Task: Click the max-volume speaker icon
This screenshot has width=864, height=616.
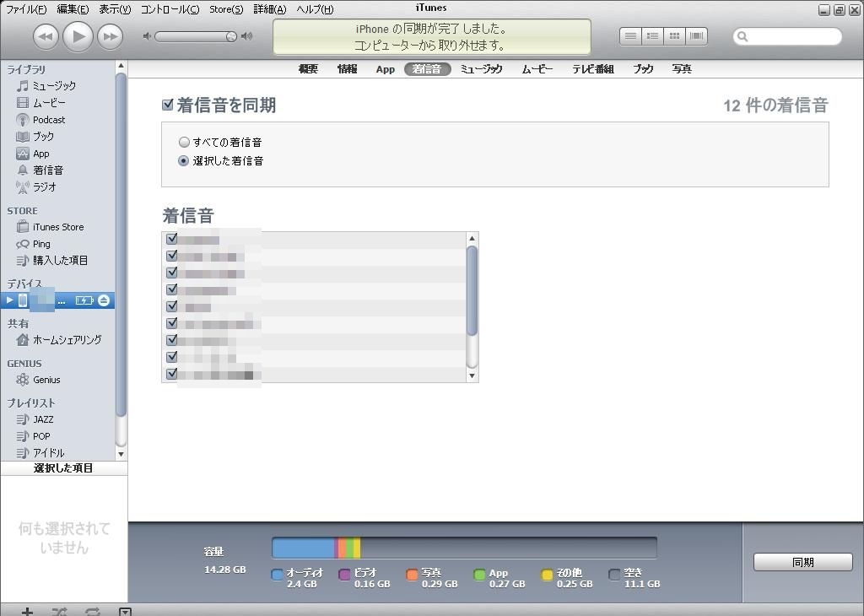Action: (247, 36)
